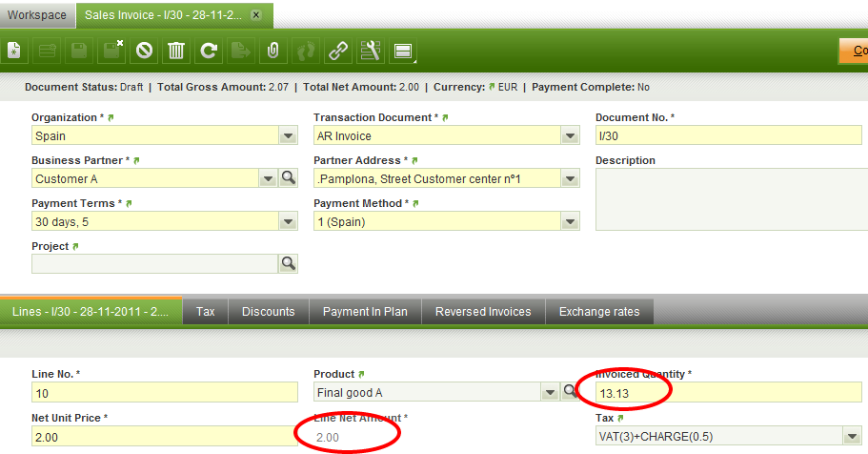Screen dimensions: 868x454
Task: Click the Payment Method field showing 1 (Spain)
Action: 437,221
